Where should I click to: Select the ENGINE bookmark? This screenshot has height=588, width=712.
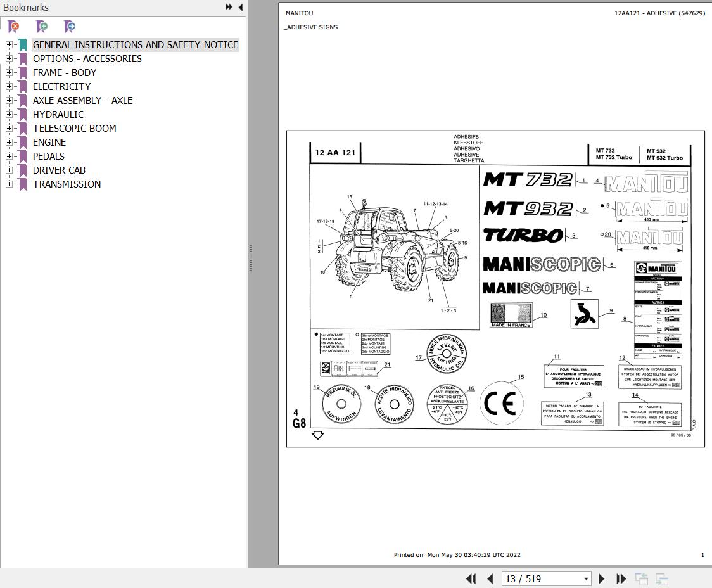49,142
